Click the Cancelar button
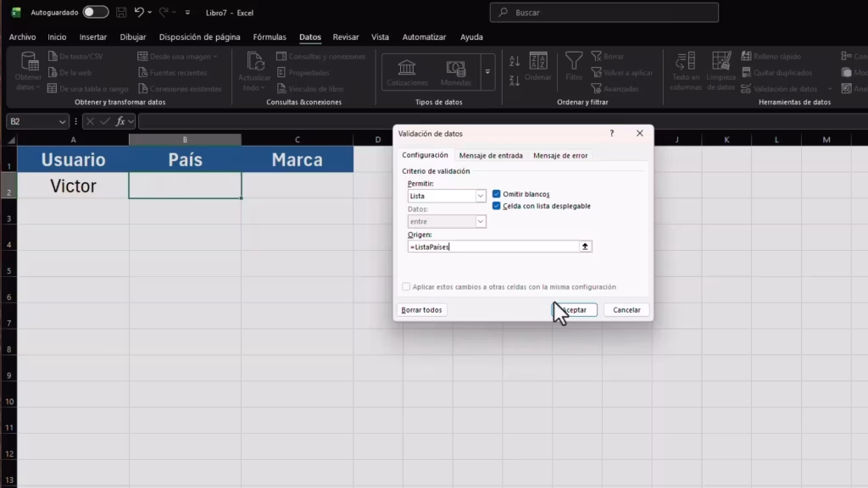The height and width of the screenshot is (488, 868). coord(626,310)
